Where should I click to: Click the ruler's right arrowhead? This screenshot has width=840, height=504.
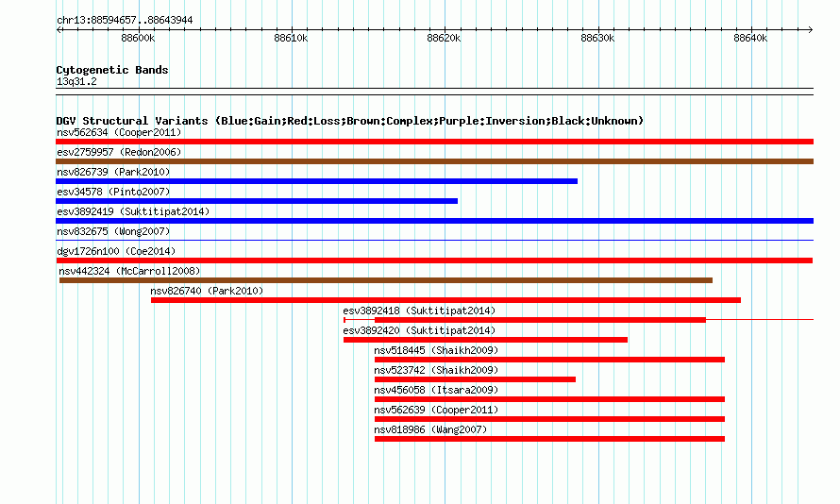(811, 29)
